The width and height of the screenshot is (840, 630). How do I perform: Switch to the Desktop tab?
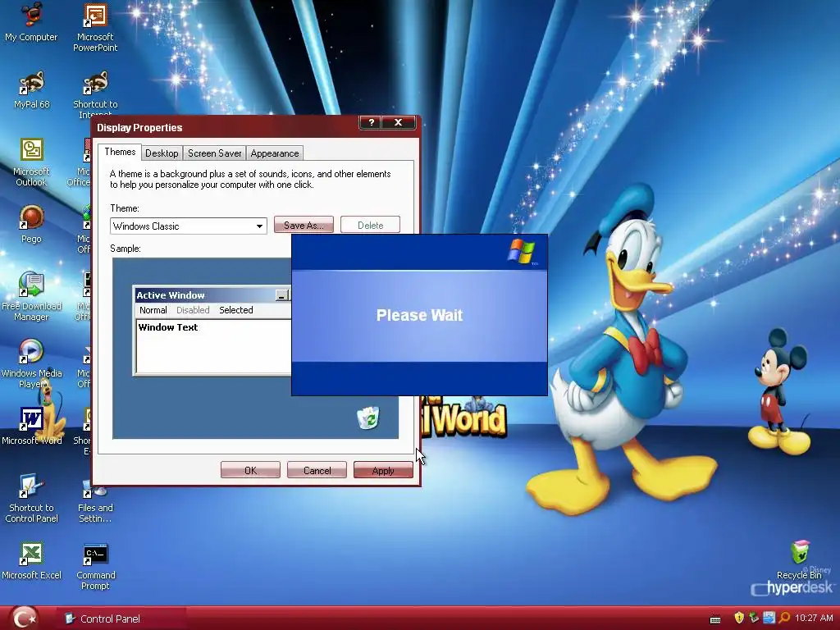162,153
